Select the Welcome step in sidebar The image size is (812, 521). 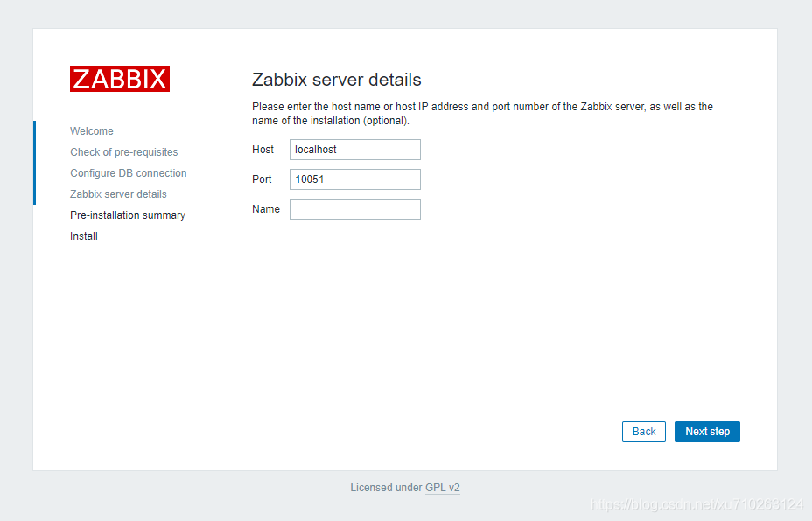(92, 131)
